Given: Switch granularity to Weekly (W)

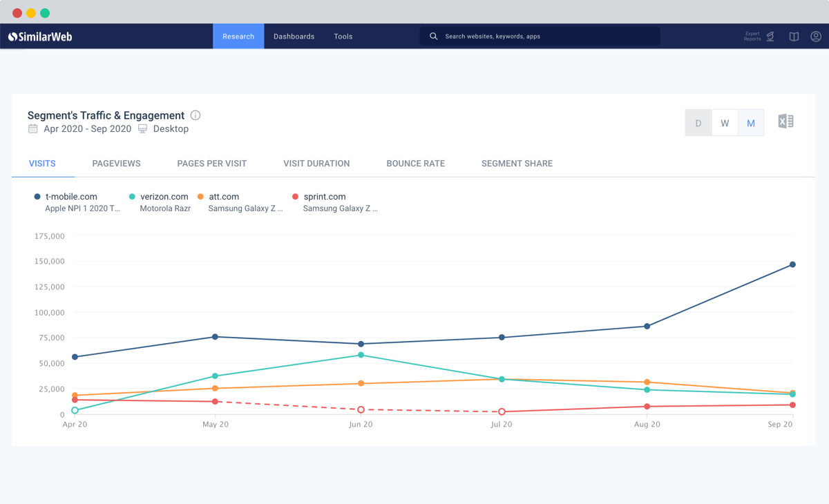Looking at the screenshot, I should (725, 123).
